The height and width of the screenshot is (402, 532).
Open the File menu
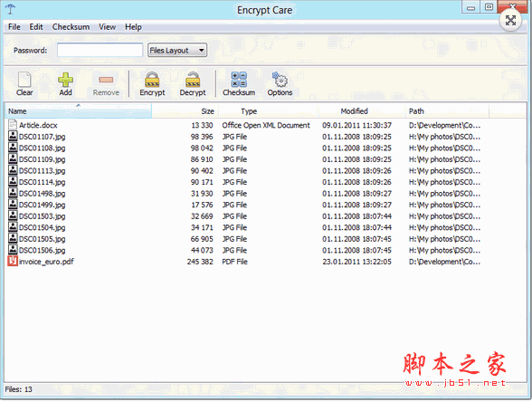click(14, 27)
